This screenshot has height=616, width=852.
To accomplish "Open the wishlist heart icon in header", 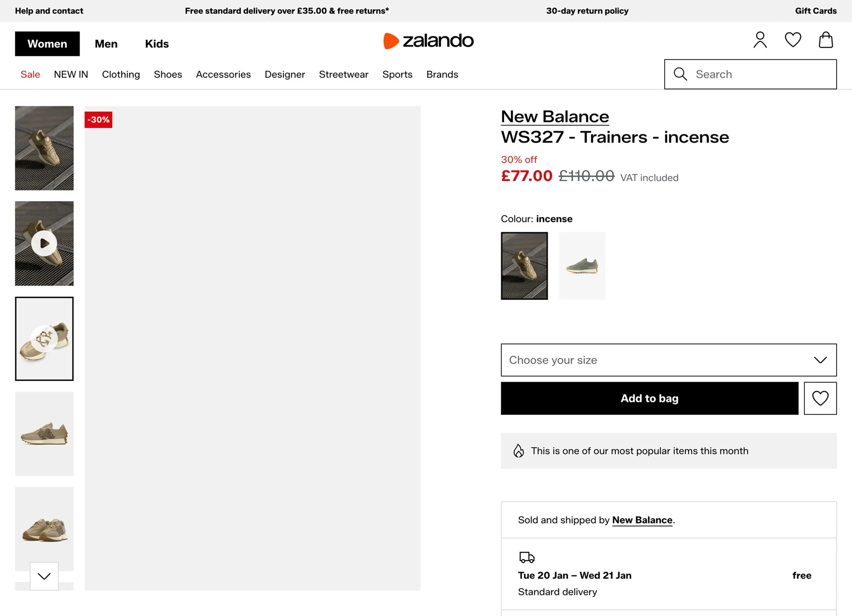I will (793, 40).
